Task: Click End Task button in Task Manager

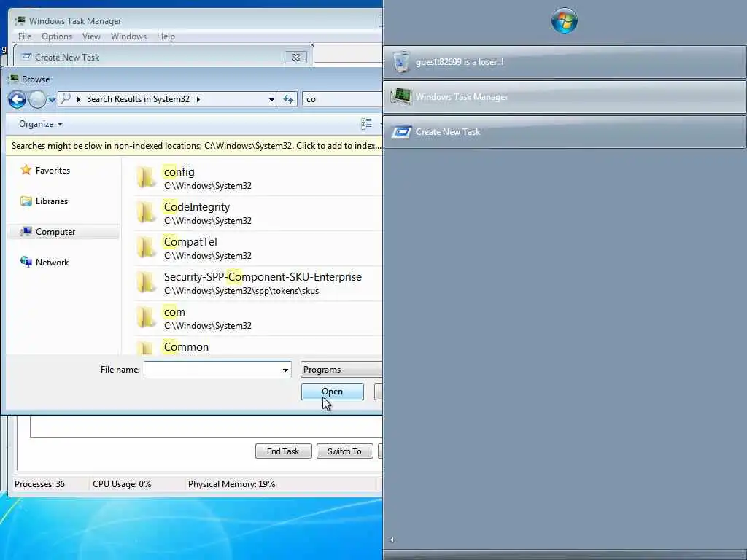Action: [284, 451]
